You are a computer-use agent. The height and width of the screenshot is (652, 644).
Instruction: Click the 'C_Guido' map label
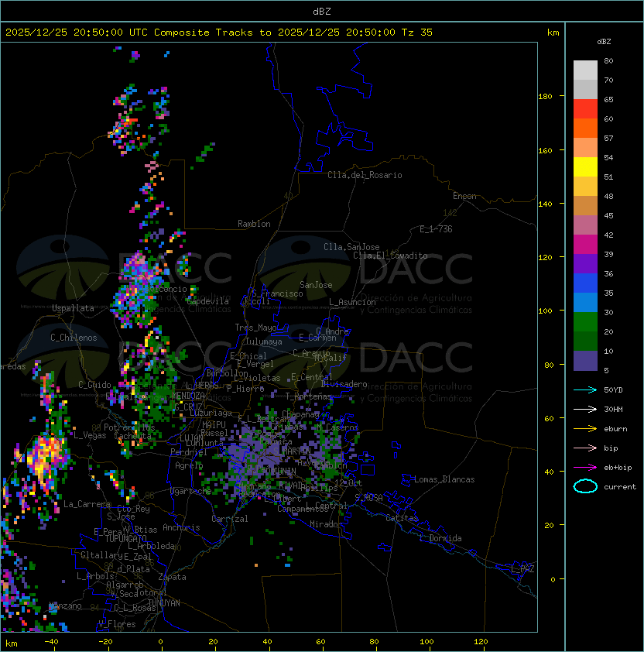[94, 385]
